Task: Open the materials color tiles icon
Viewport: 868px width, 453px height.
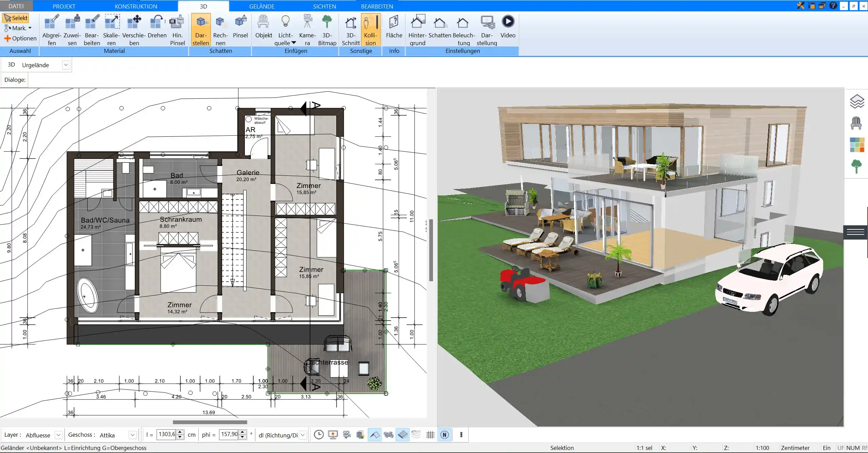Action: [857, 145]
